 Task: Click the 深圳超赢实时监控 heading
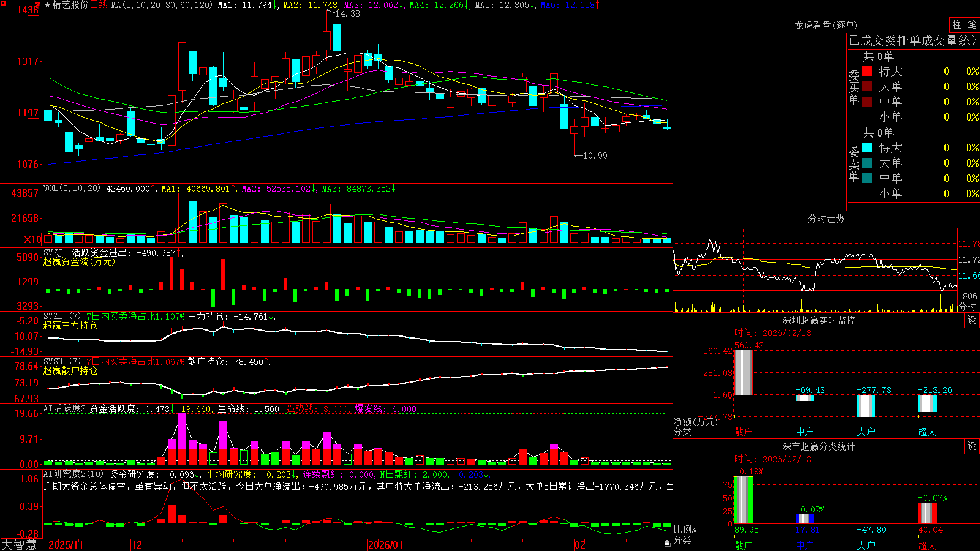tap(819, 320)
